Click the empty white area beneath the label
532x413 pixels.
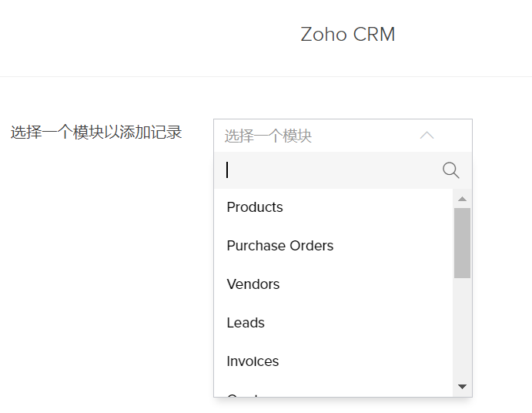tap(96, 270)
